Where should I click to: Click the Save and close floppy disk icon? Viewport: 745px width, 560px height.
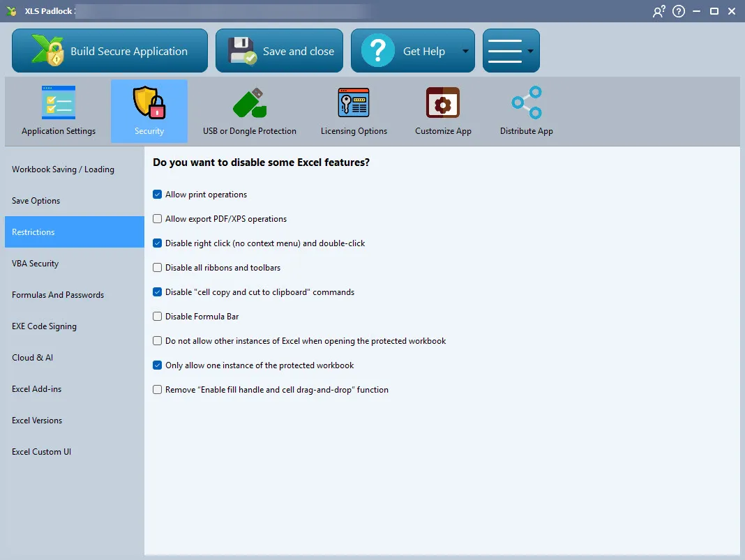click(242, 50)
